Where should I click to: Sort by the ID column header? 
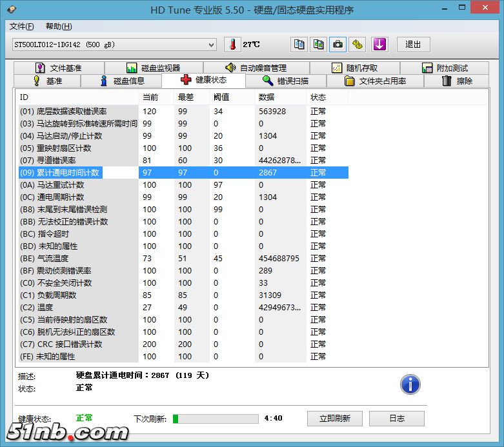(x=77, y=97)
